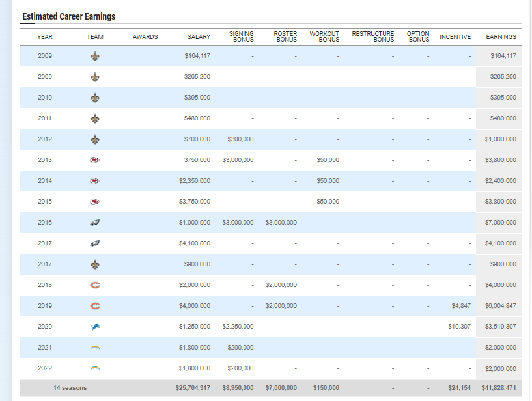Select total earnings $41,828,471
Viewport: 532px width, 401px height.
pyautogui.click(x=499, y=388)
